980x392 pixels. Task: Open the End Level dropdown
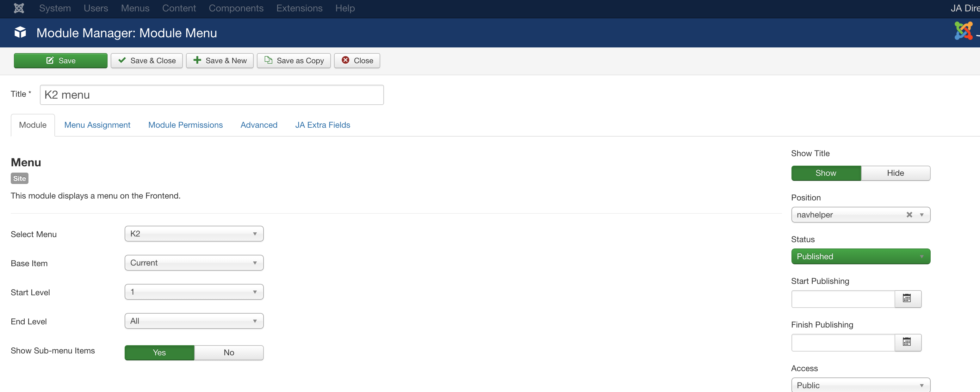[194, 321]
